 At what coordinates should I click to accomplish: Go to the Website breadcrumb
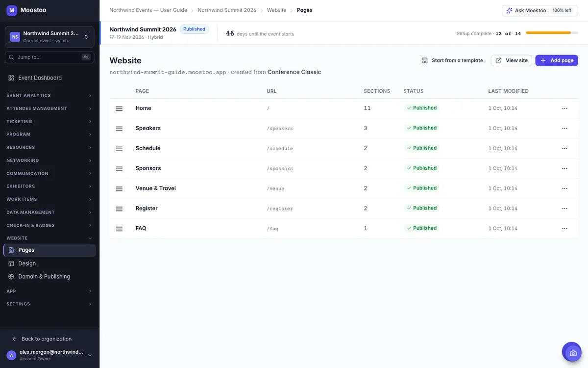(x=276, y=10)
